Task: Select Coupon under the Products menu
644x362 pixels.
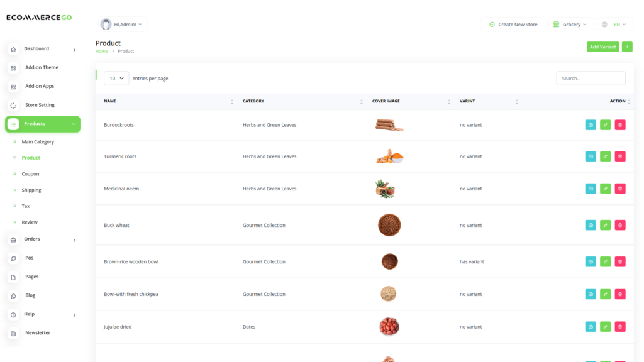Action: (x=30, y=173)
